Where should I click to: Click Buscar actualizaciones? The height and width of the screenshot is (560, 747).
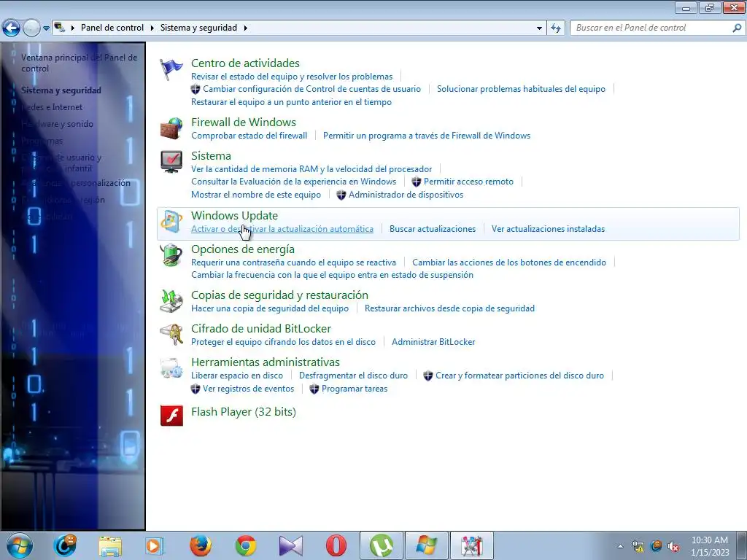pyautogui.click(x=433, y=228)
